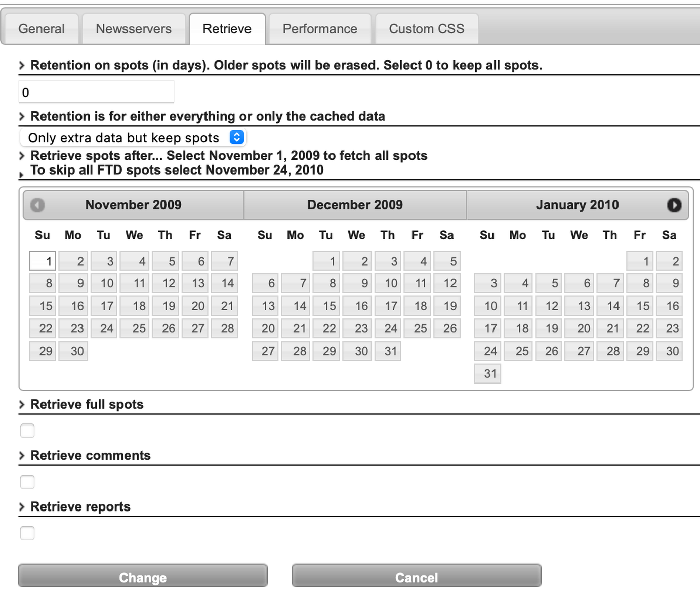The height and width of the screenshot is (595, 700).
Task: Go to previous month in calendar
Action: click(x=37, y=205)
